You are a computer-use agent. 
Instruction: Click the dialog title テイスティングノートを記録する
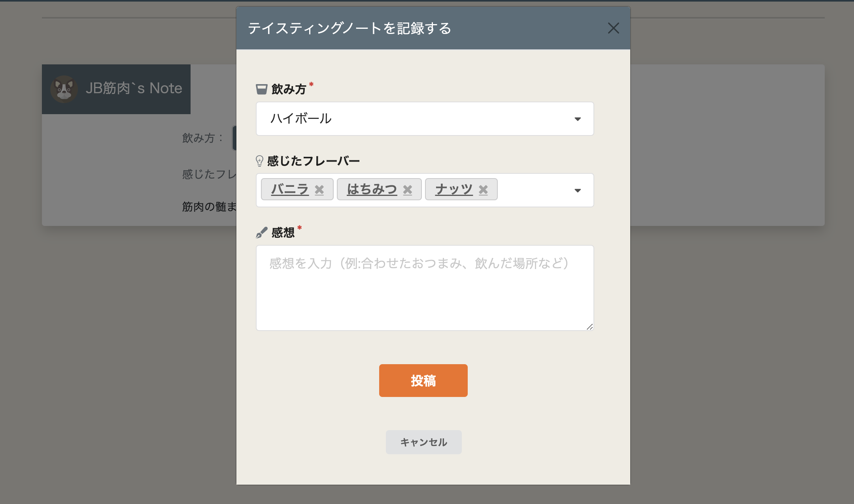(x=350, y=28)
